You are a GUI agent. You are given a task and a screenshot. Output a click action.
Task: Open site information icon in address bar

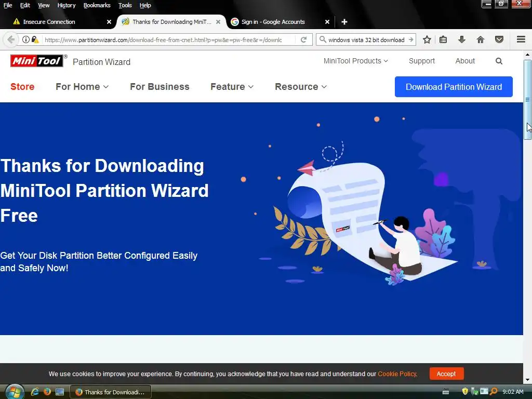pos(26,39)
